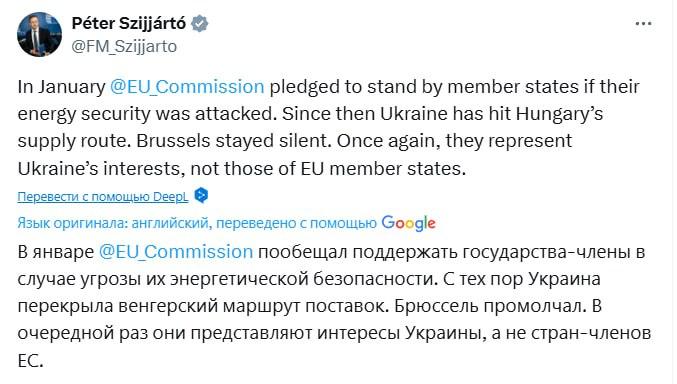Click the Google logo
Viewport: 677px width, 384px height.
[408, 223]
